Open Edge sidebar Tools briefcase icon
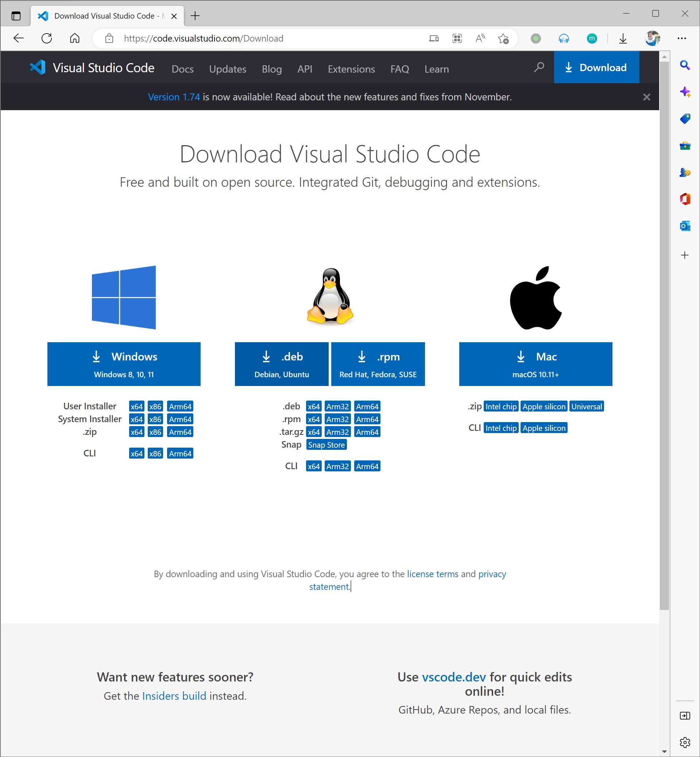This screenshot has height=757, width=700. click(x=685, y=146)
